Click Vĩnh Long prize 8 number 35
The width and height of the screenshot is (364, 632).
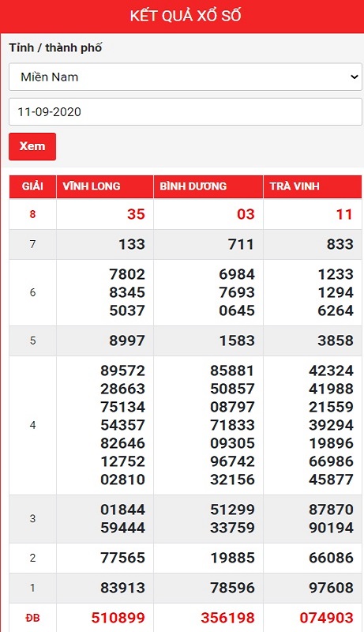136,214
